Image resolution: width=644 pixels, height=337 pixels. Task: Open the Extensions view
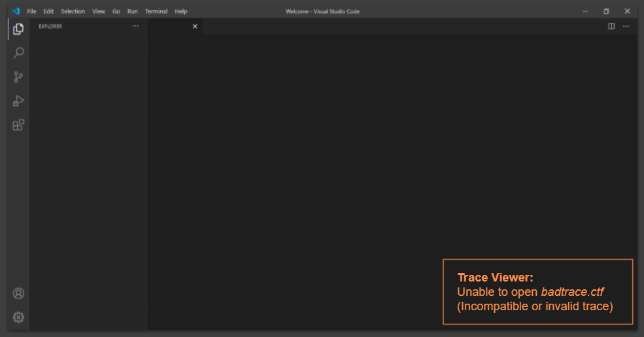coord(18,125)
